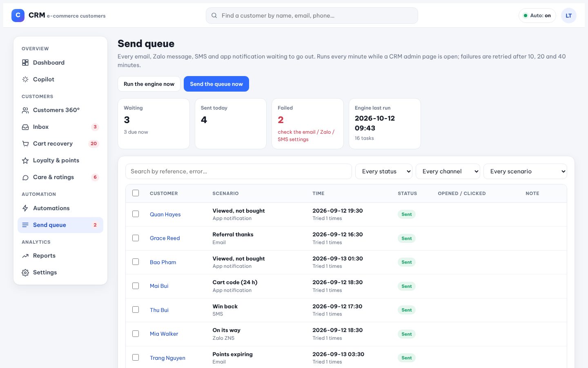The width and height of the screenshot is (588, 368).
Task: Open the Every channel dropdown
Action: point(448,171)
